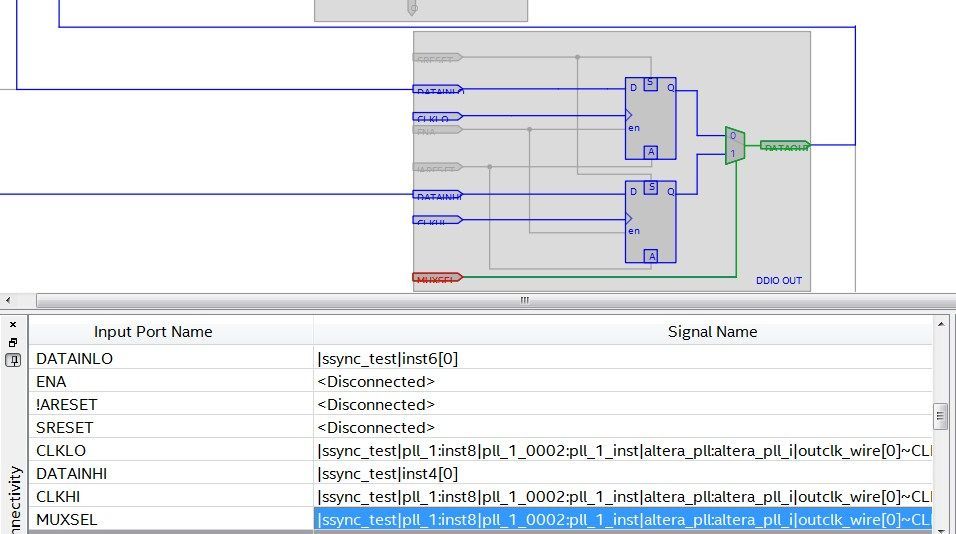Select the green DATAOUT output port
Image resolution: width=956 pixels, height=534 pixels.
pos(785,146)
